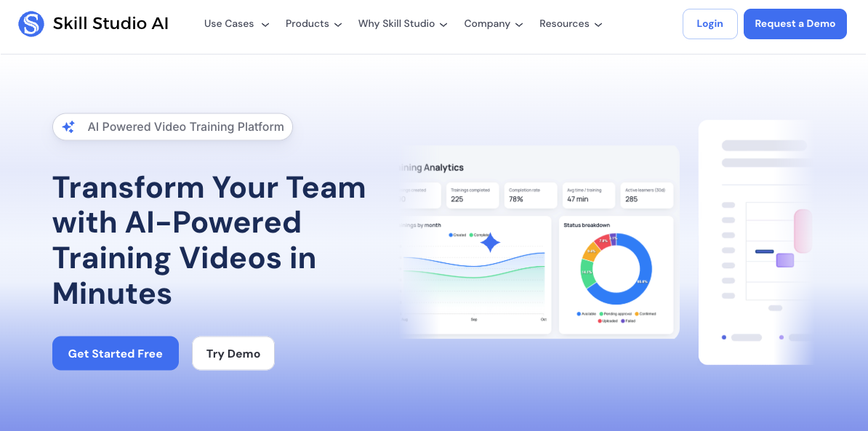This screenshot has height=431, width=868.
Task: Click the Request a Demo button
Action: tap(795, 24)
